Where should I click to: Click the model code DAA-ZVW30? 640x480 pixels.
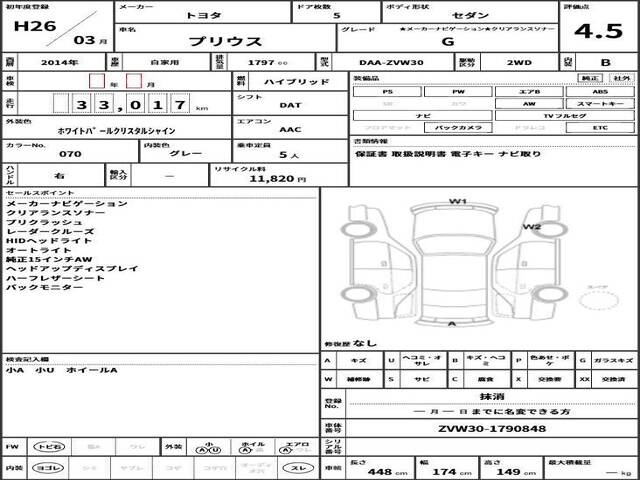coord(391,62)
